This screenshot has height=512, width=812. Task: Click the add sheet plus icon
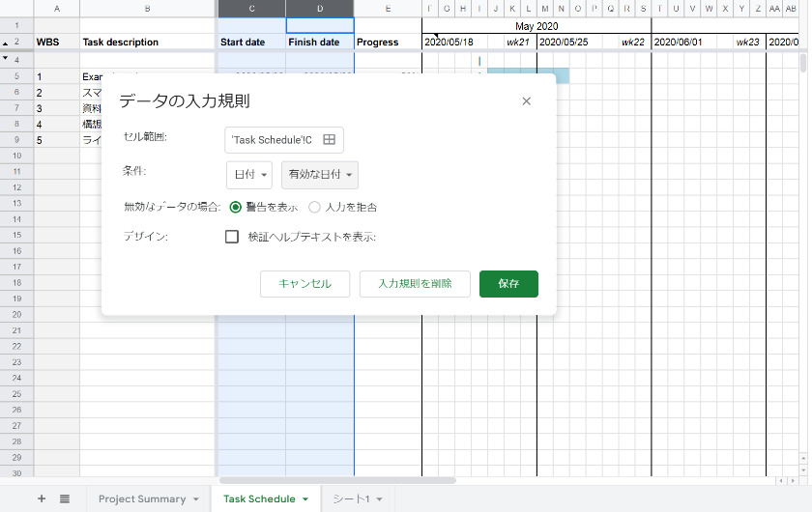[42, 498]
